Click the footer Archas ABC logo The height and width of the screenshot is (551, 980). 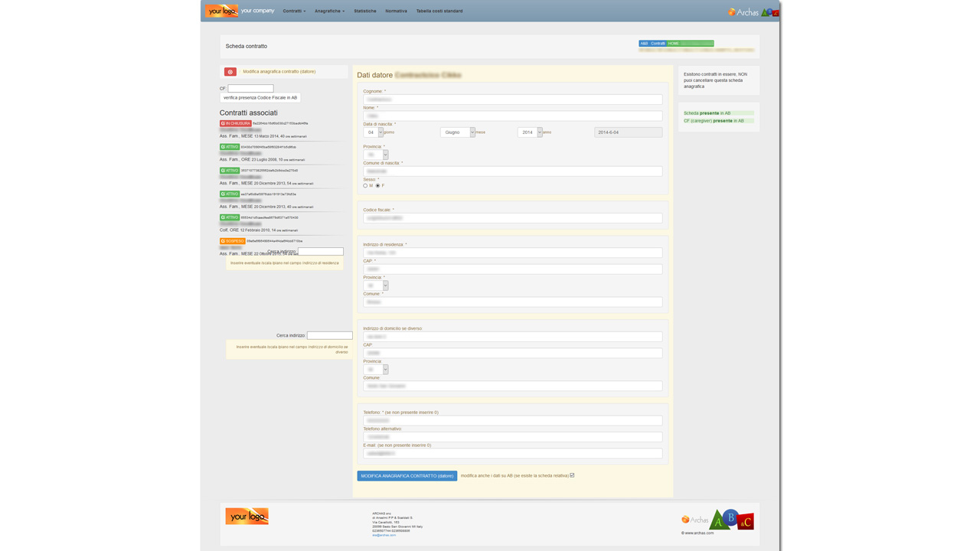point(718,520)
